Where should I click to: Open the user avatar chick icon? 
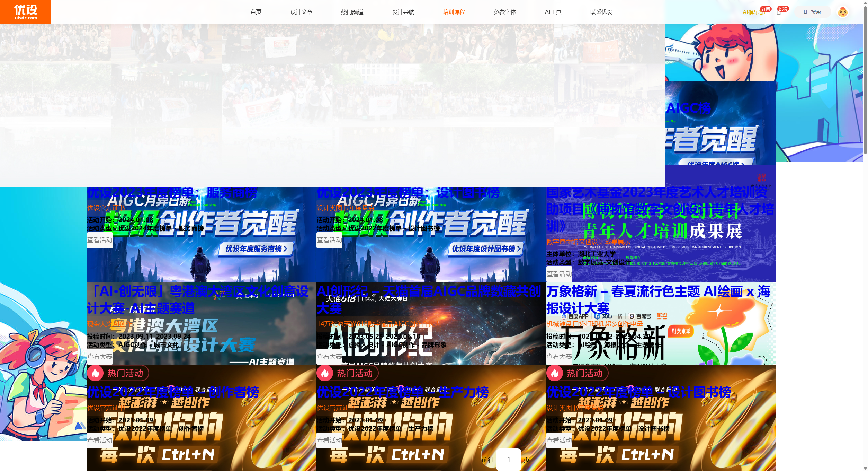point(842,12)
